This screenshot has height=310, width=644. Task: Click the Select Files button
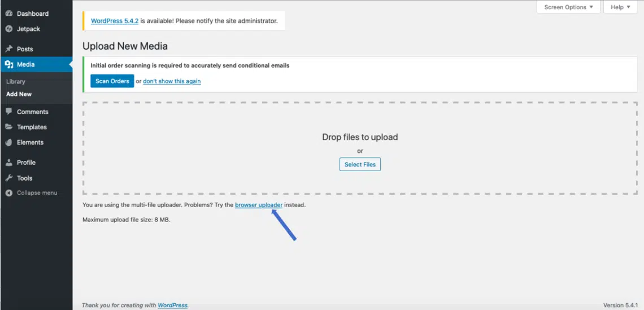360,164
